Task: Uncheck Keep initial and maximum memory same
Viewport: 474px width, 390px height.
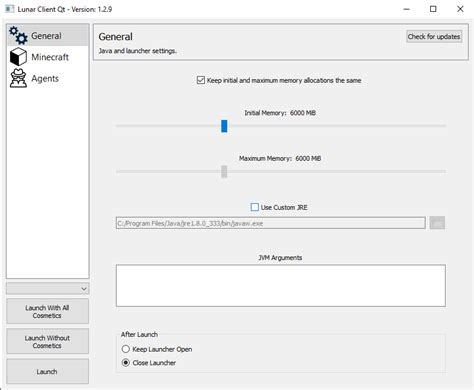Action: tap(201, 80)
